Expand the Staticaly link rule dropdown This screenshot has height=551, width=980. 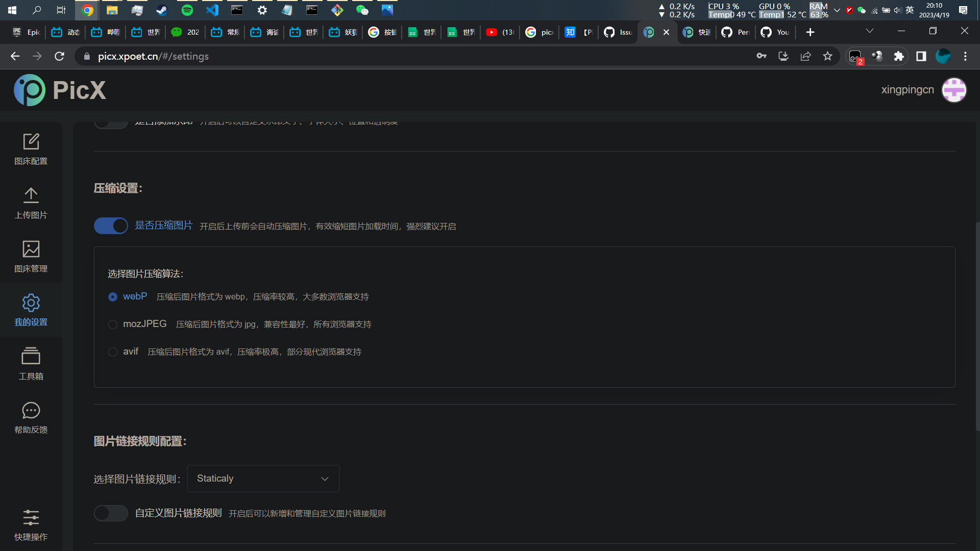(263, 479)
